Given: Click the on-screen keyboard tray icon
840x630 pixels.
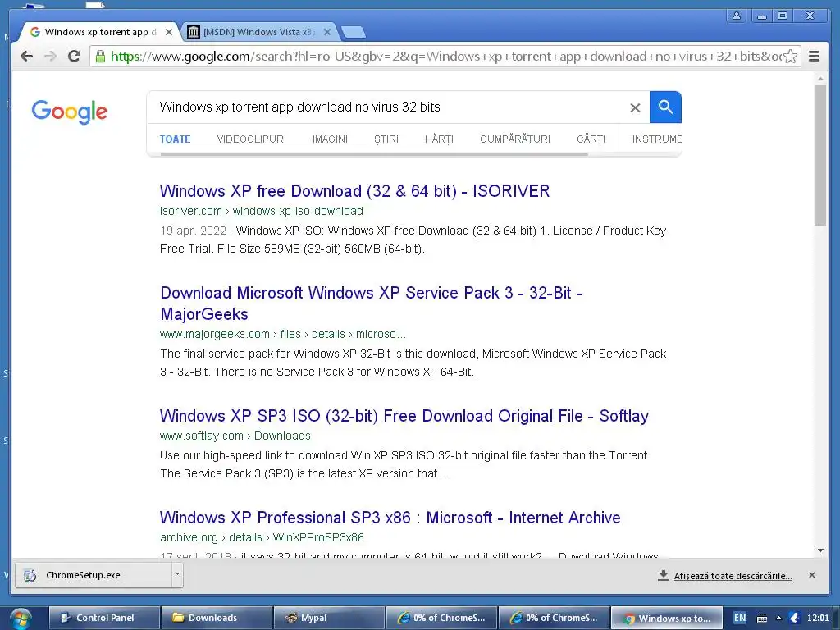Looking at the screenshot, I should [x=762, y=619].
